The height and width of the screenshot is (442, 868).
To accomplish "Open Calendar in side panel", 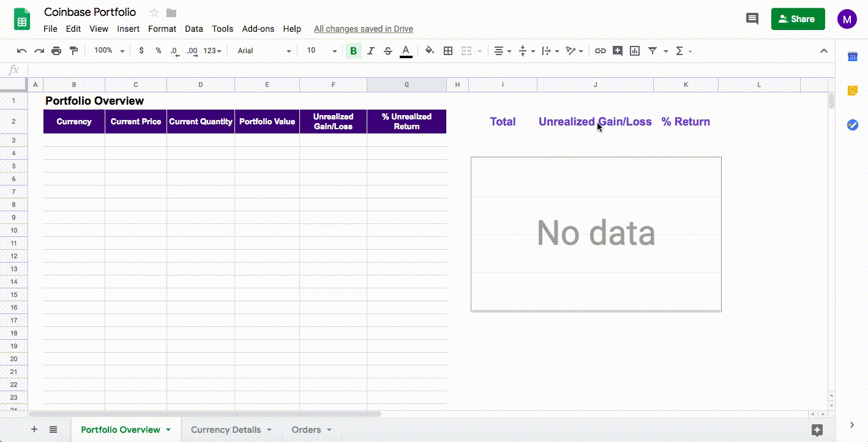I will click(x=852, y=56).
